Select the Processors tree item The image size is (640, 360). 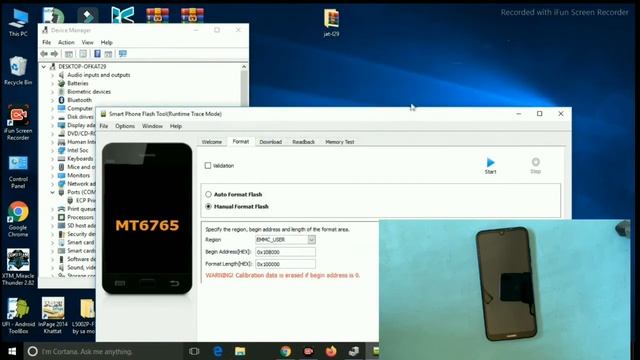80,217
